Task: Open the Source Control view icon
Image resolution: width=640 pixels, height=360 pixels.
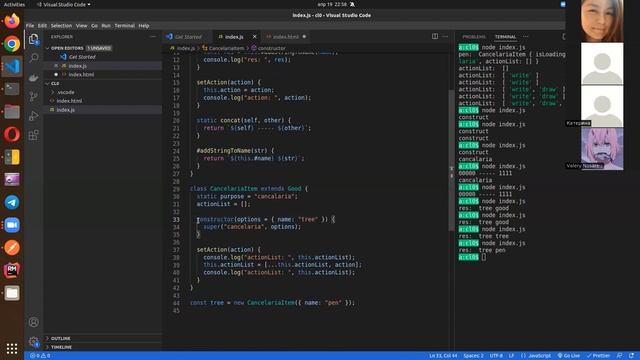Action: click(34, 97)
